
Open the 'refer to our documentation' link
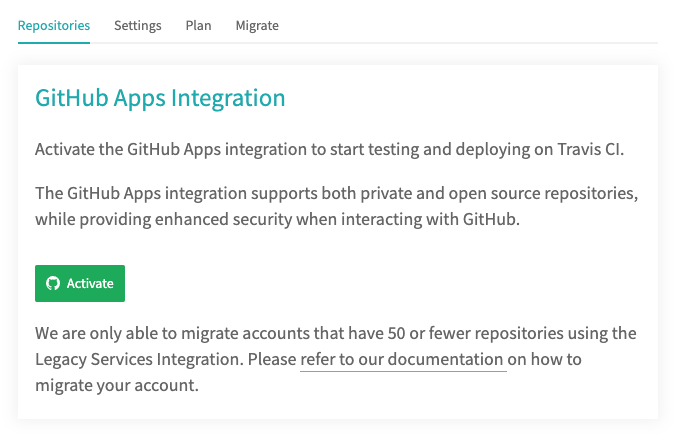tap(403, 360)
